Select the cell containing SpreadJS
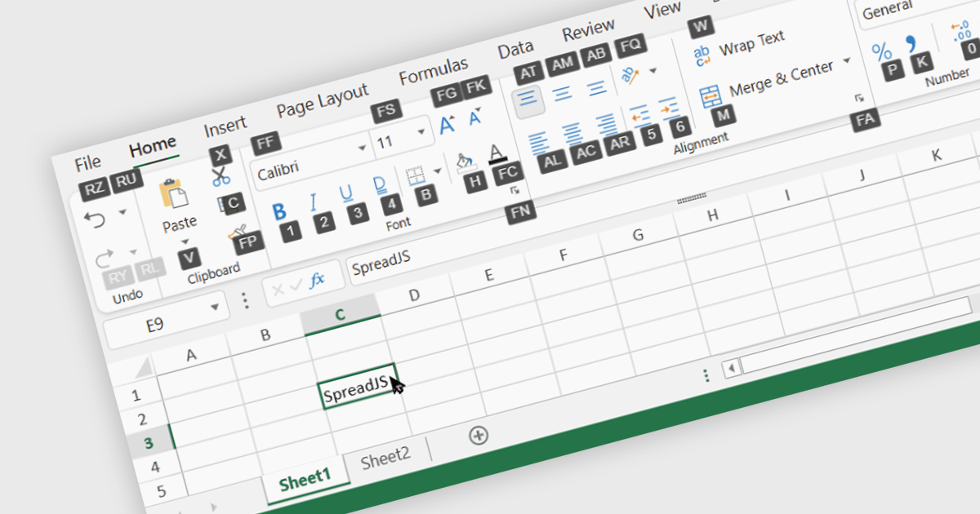980x514 pixels. [x=359, y=387]
